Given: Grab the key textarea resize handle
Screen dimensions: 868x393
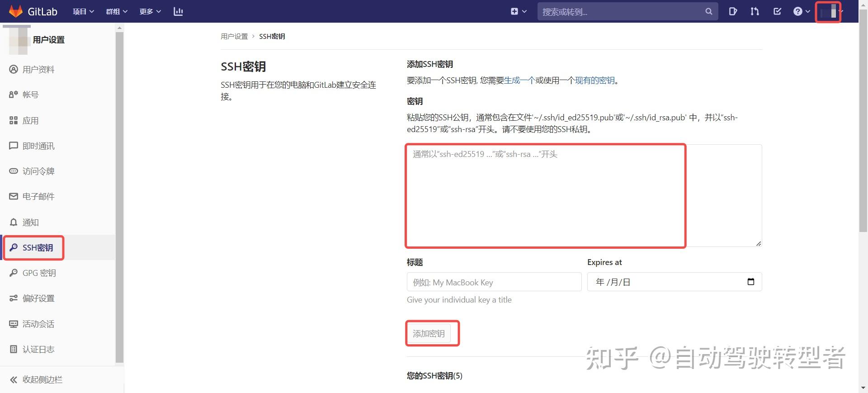Looking at the screenshot, I should 758,243.
